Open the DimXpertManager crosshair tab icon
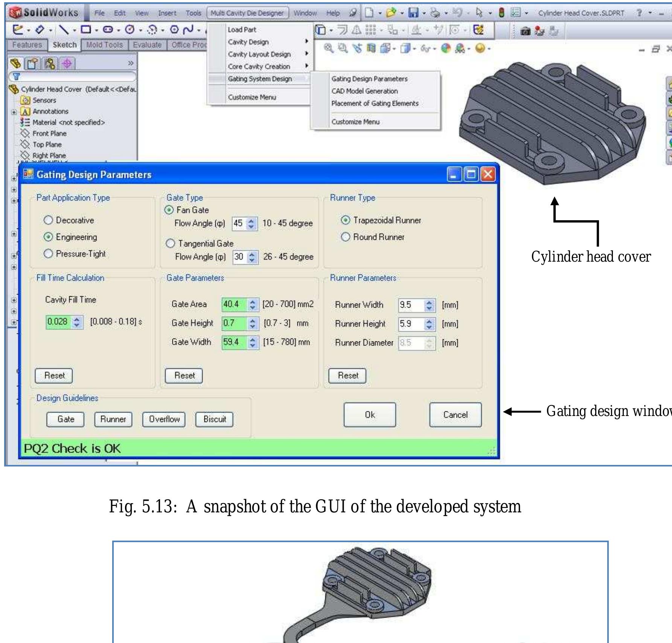The height and width of the screenshot is (643, 672). point(67,64)
